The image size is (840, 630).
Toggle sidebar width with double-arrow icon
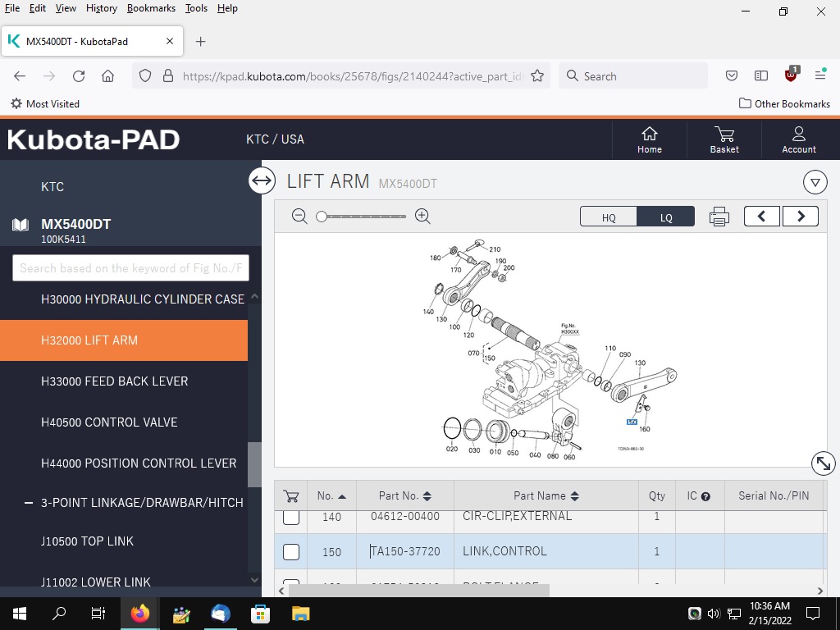click(262, 180)
